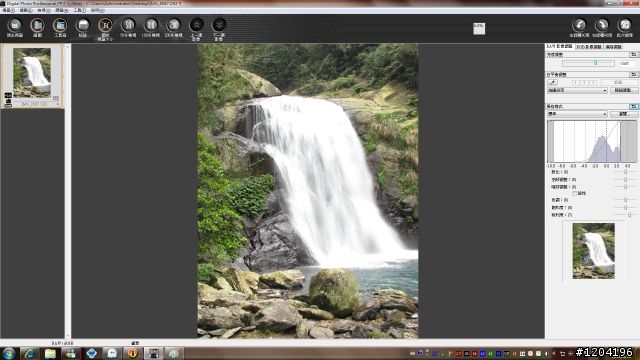Open the white balance preset dropdown
The width and height of the screenshot is (640, 360).
pyautogui.click(x=577, y=90)
